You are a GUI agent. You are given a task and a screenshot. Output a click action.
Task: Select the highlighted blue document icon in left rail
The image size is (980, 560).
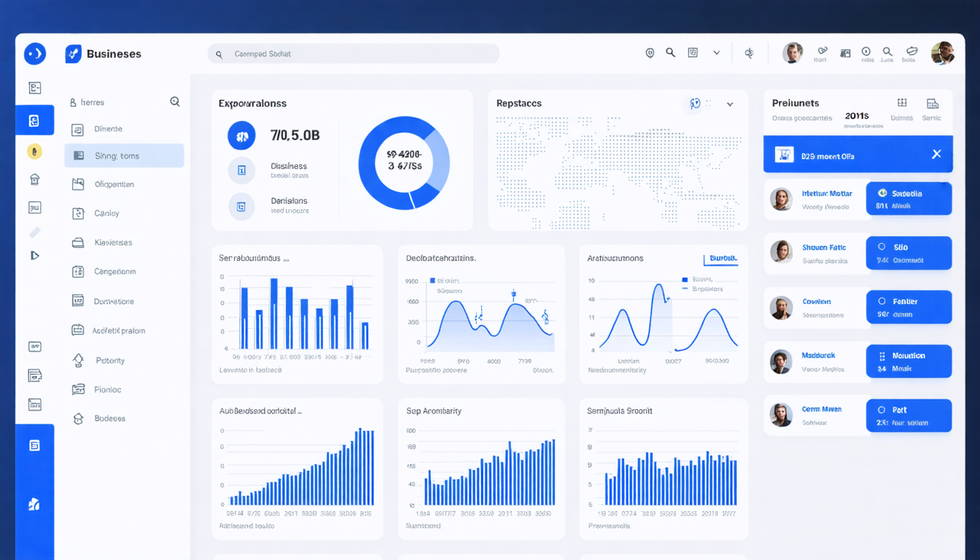[34, 121]
